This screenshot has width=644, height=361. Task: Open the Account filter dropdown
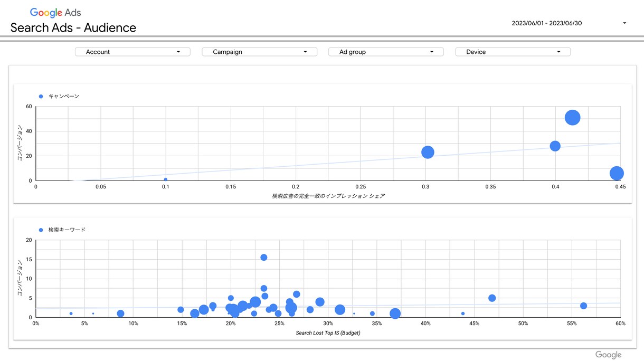[x=132, y=52]
